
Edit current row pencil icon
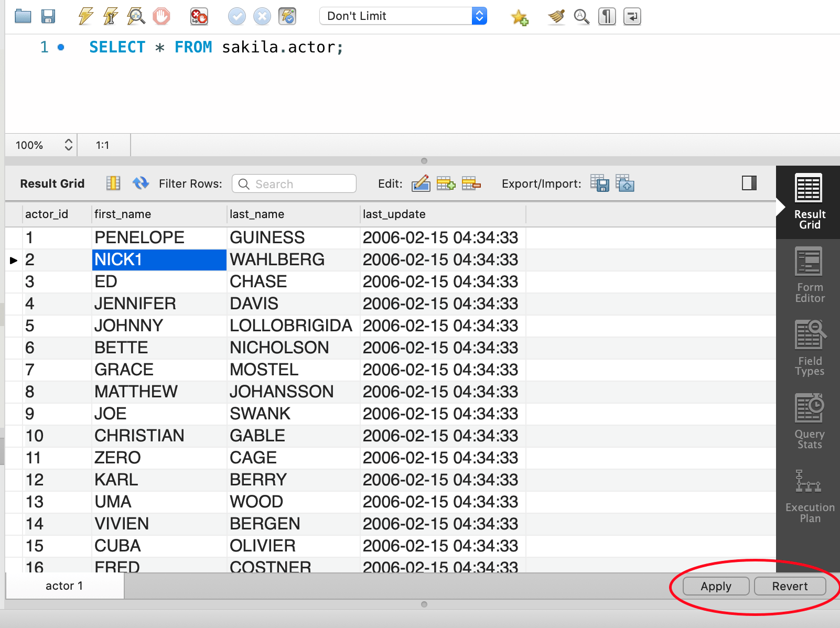(421, 183)
